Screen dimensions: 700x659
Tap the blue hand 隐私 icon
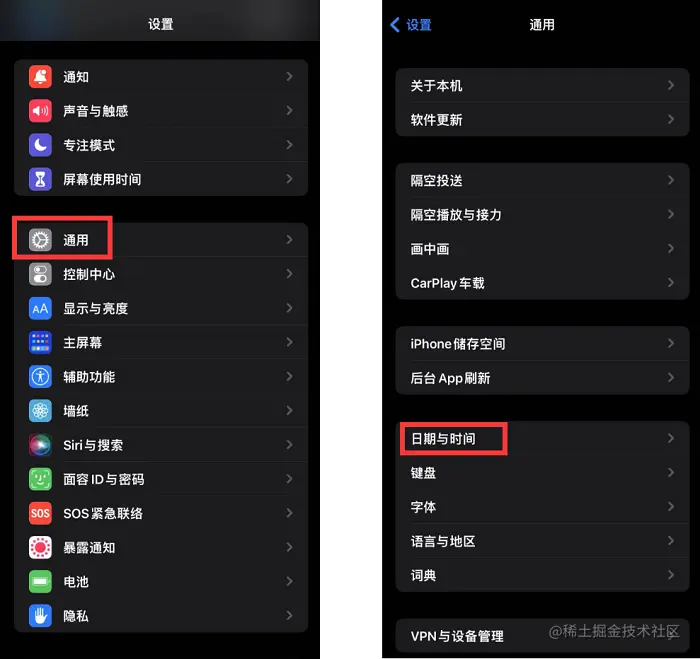[40, 616]
